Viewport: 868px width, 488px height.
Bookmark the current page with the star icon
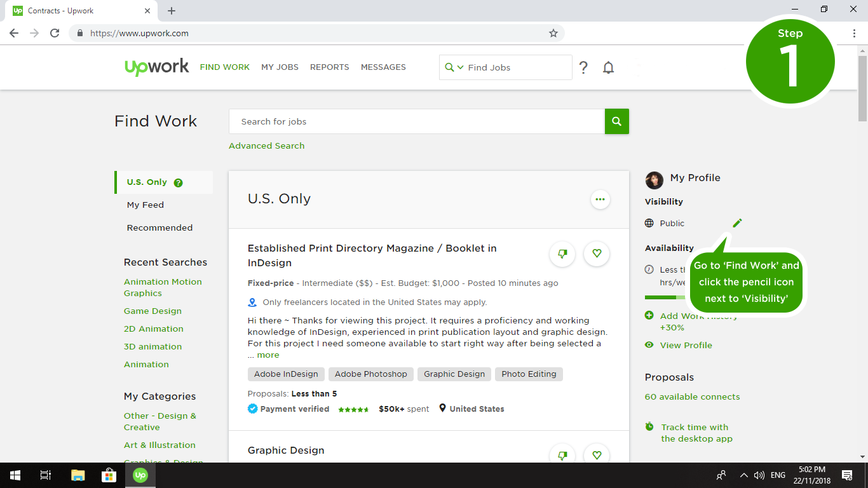(x=553, y=33)
